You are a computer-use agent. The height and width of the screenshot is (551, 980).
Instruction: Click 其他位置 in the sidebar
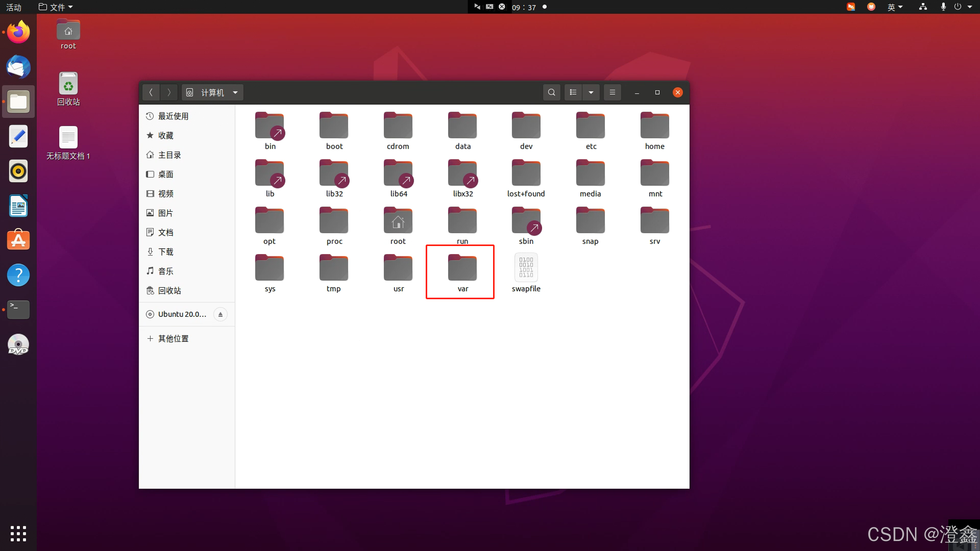(173, 338)
